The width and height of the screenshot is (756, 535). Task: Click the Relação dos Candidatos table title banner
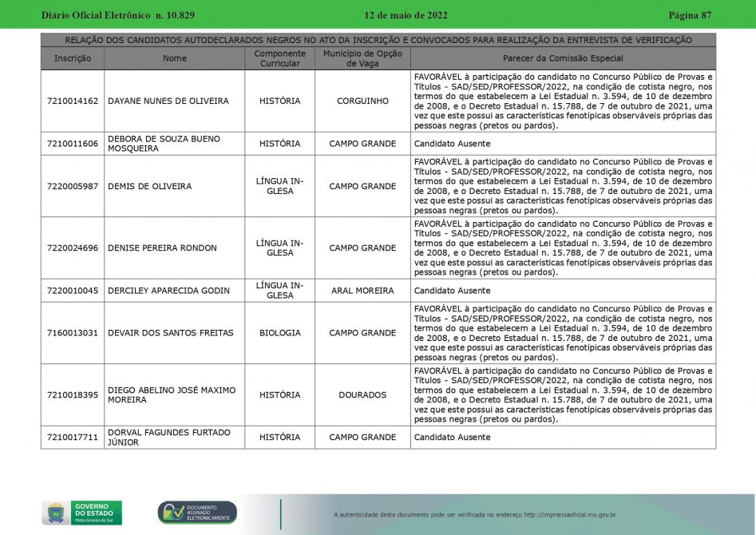click(x=378, y=40)
